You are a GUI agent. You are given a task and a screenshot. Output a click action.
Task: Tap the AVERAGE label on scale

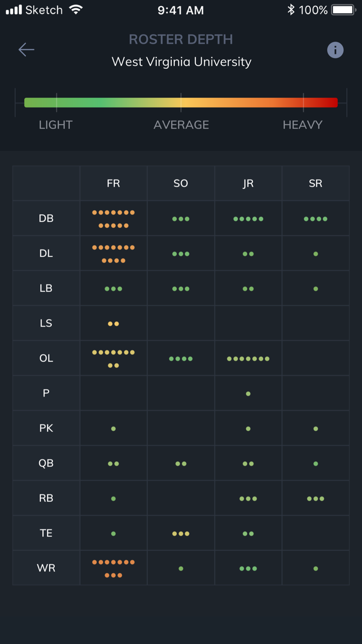181,125
